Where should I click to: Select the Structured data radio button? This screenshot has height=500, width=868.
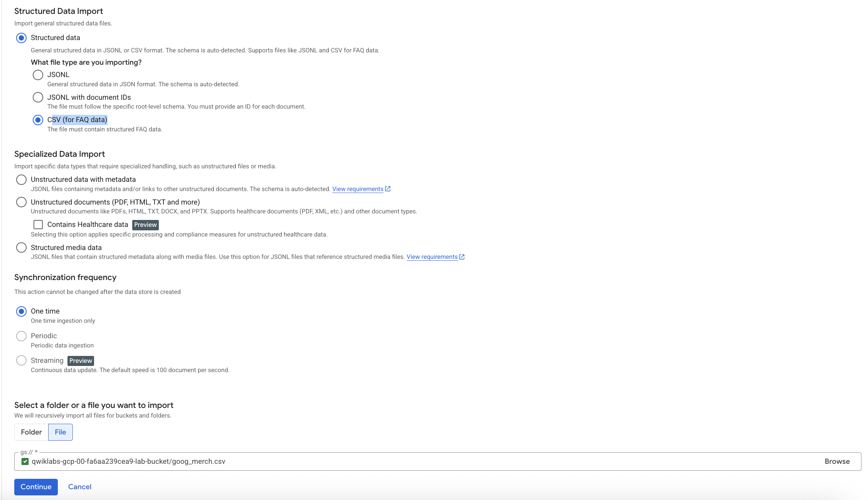click(21, 38)
